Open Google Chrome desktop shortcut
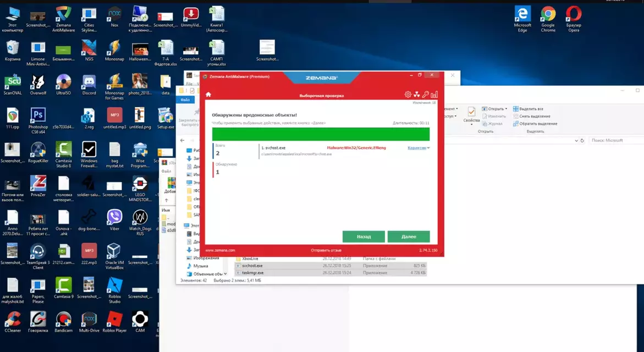The height and width of the screenshot is (352, 644). click(x=548, y=19)
